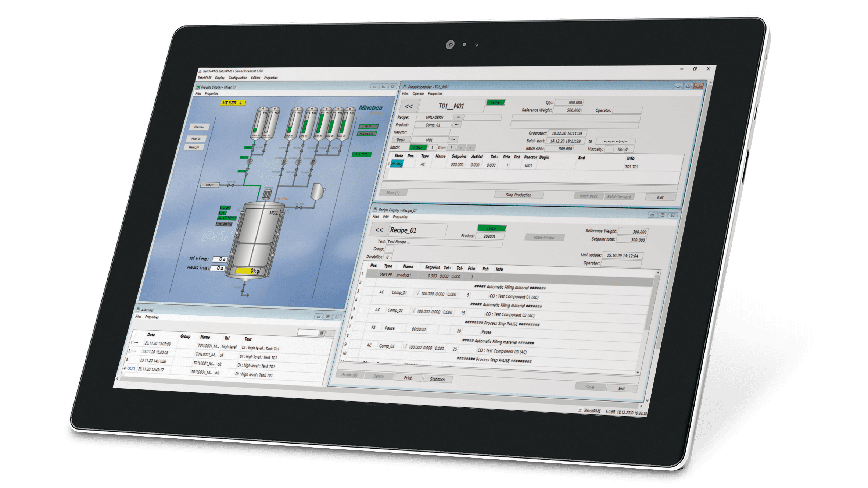Click the valve on the hopper line
The image size is (868, 488).
point(299,208)
